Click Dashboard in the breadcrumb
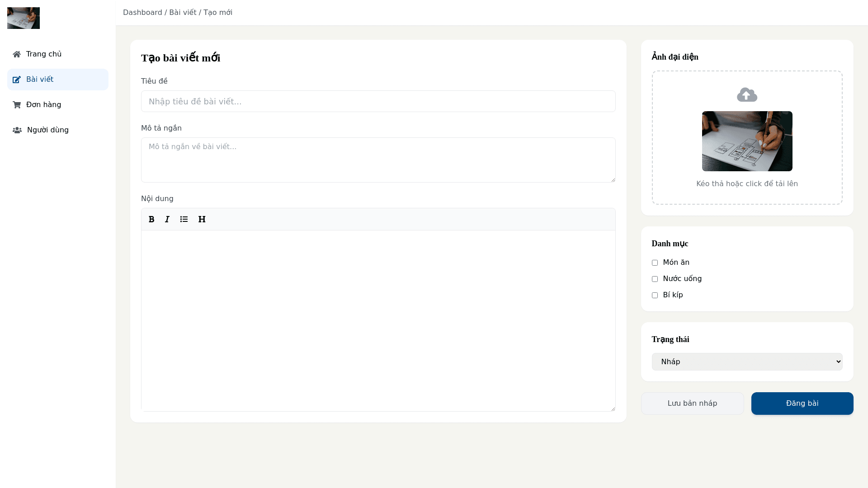The width and height of the screenshot is (868, 488). click(x=142, y=13)
